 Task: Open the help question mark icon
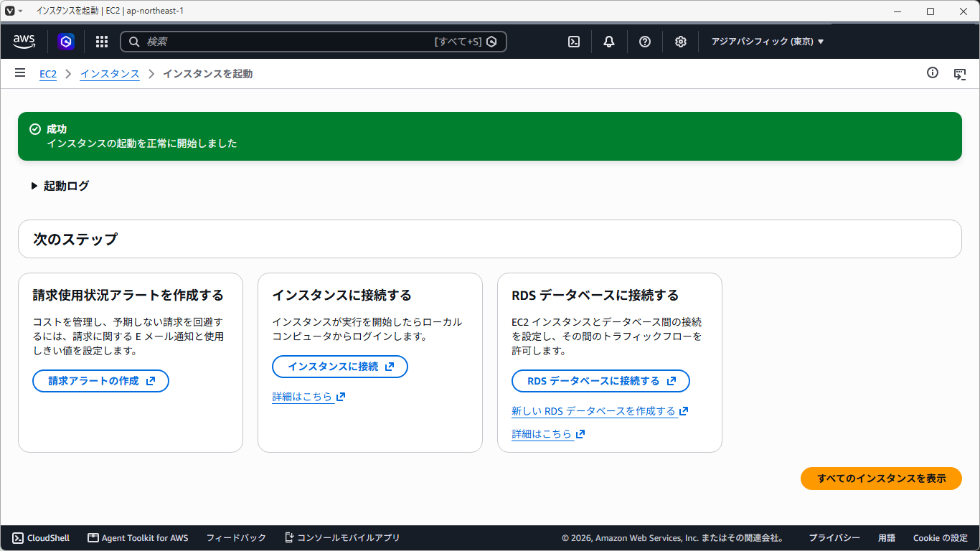tap(645, 42)
